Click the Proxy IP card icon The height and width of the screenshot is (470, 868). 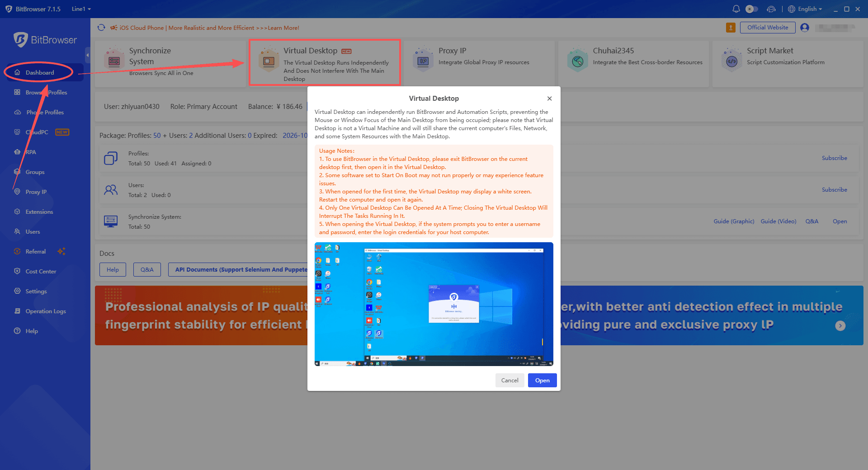pos(423,60)
